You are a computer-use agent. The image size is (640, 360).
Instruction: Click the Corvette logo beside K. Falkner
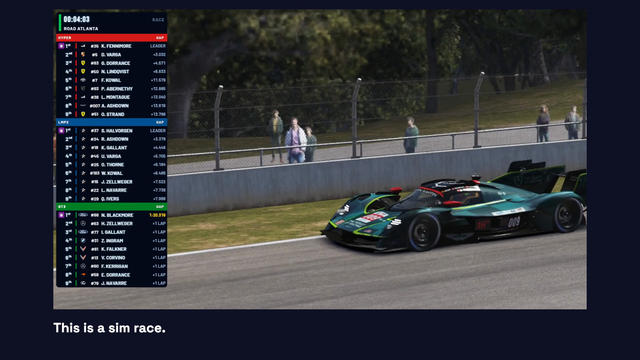point(83,249)
